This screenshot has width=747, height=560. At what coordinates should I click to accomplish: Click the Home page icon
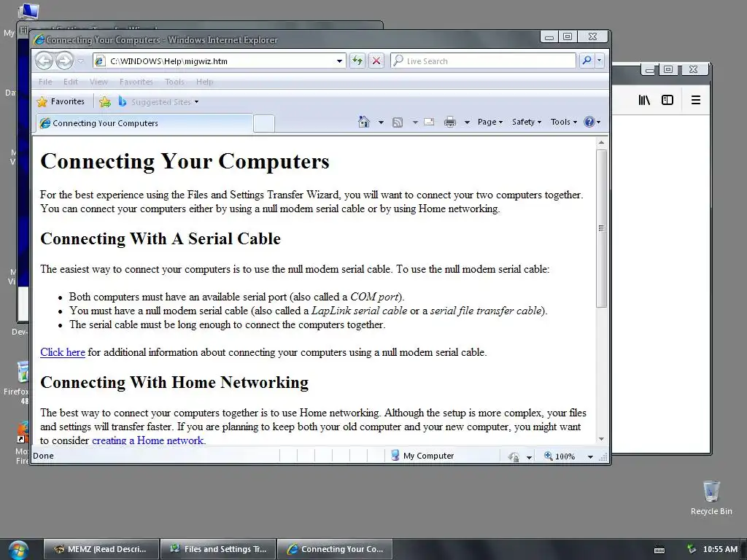click(364, 122)
